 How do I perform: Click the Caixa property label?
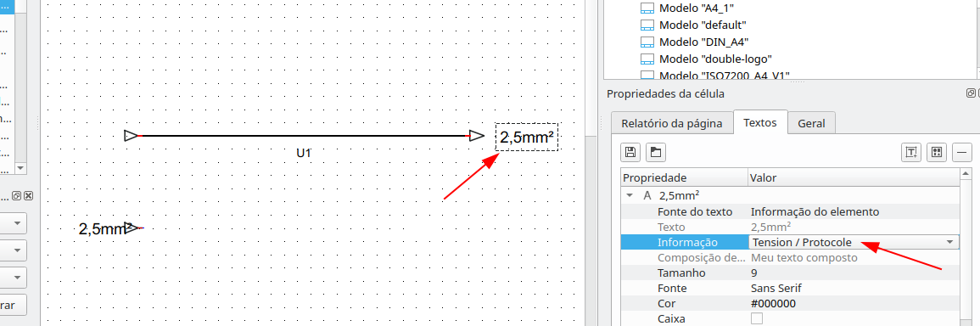[x=671, y=318]
